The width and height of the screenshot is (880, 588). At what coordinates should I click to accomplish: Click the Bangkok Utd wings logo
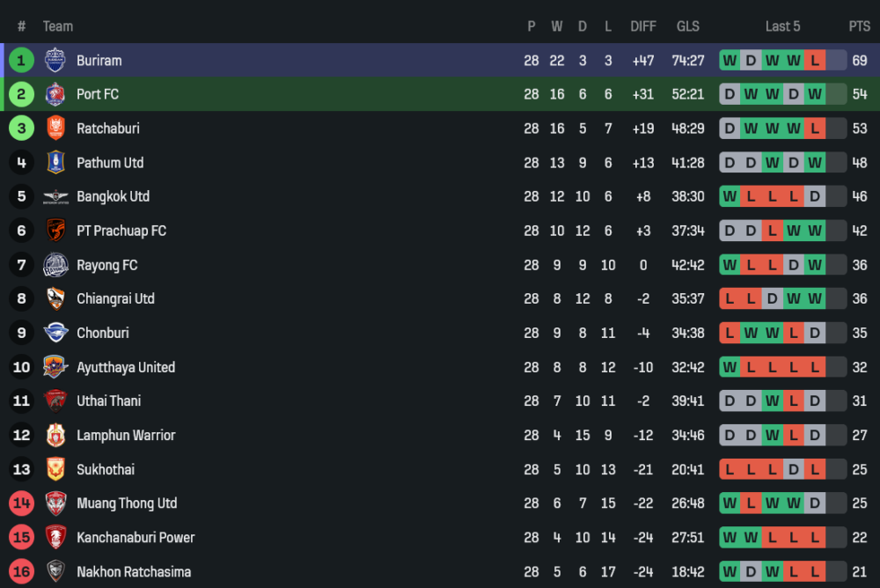[x=55, y=196]
